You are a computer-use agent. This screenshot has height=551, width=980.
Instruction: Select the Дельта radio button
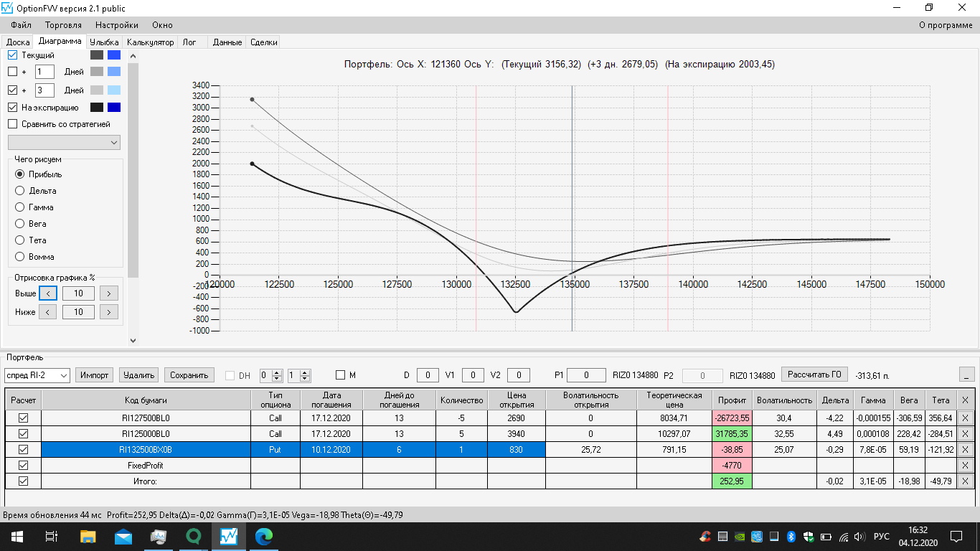tap(20, 191)
